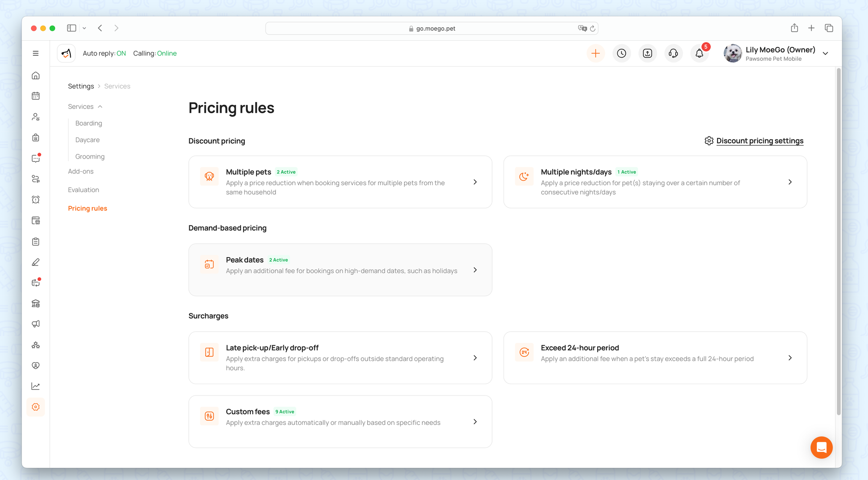
Task: Open the clock history icon
Action: click(621, 53)
